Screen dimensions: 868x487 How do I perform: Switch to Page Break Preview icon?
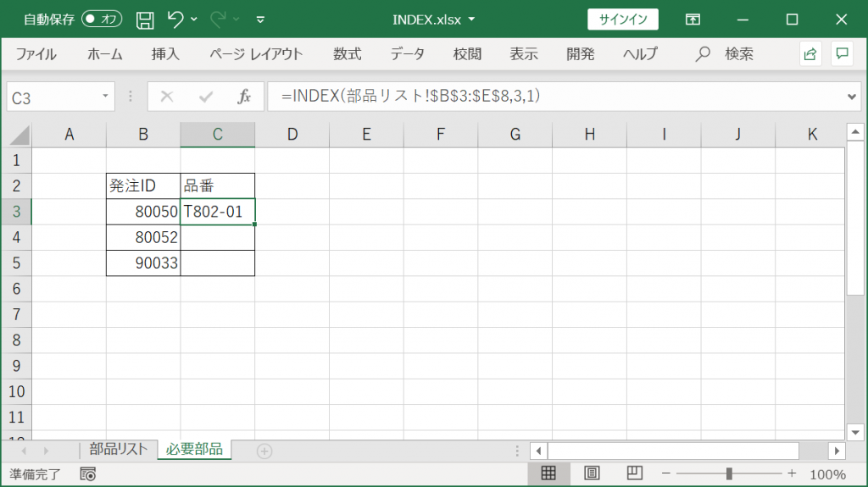(634, 473)
